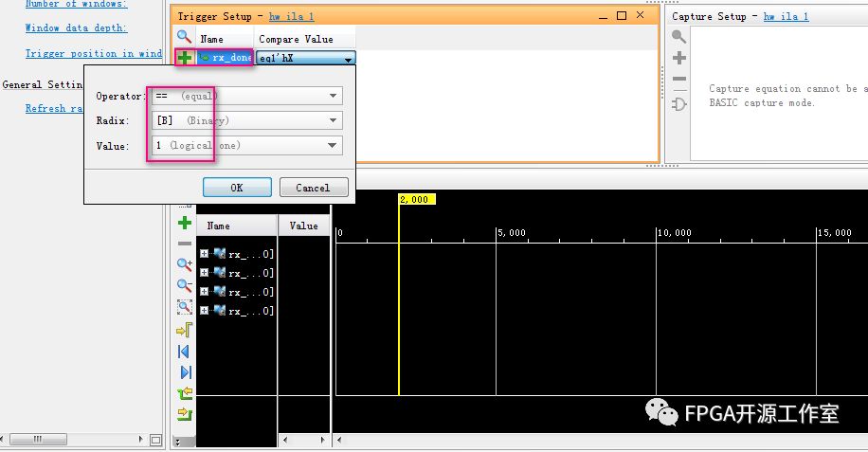Click hw_ila_1 link in Capture Setup title
The width and height of the screenshot is (868, 452).
[x=785, y=16]
